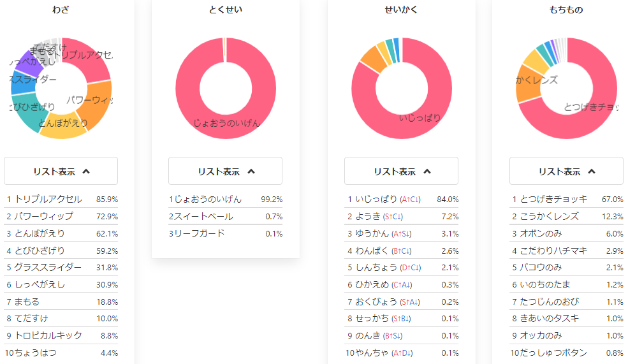Select the orange パワーウィップ slice in わざ chart

click(x=98, y=104)
